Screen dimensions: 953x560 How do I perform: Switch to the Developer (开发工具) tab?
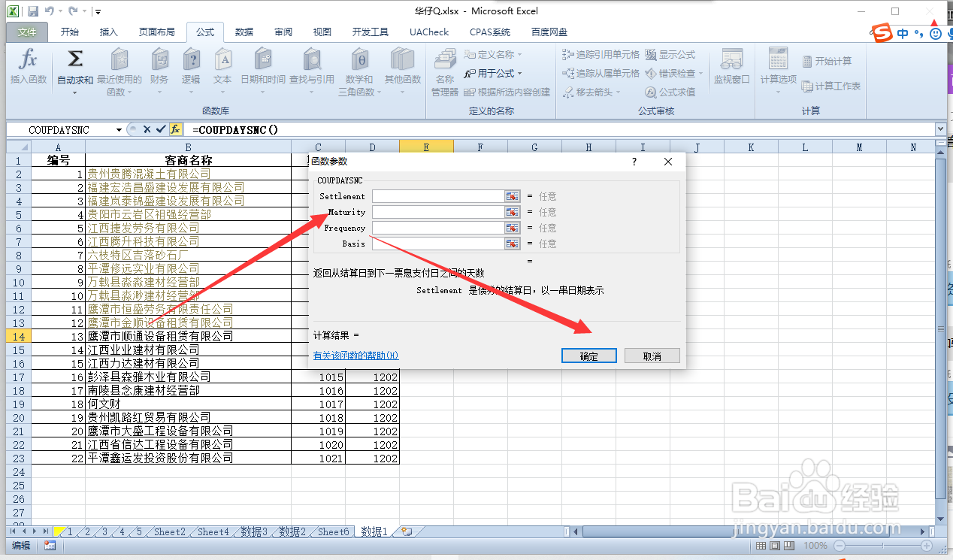[371, 32]
